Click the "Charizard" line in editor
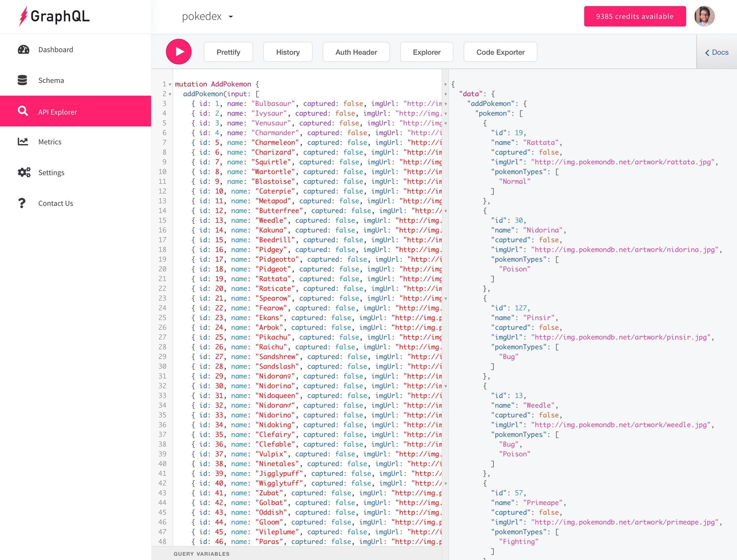737x560 pixels. pyautogui.click(x=317, y=152)
